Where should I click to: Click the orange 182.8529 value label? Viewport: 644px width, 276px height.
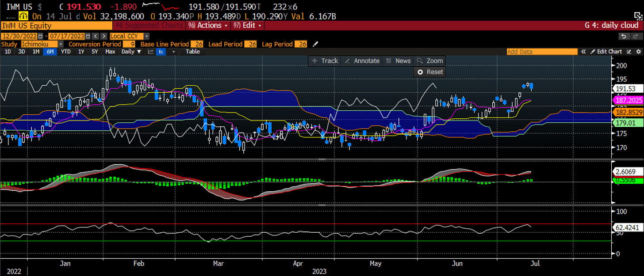pyautogui.click(x=627, y=113)
